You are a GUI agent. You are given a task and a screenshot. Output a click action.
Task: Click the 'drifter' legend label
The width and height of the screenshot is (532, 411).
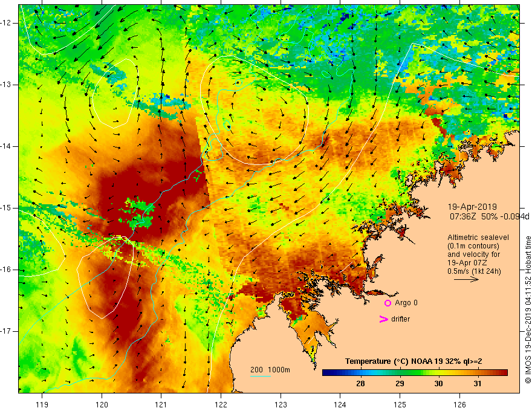400,319
